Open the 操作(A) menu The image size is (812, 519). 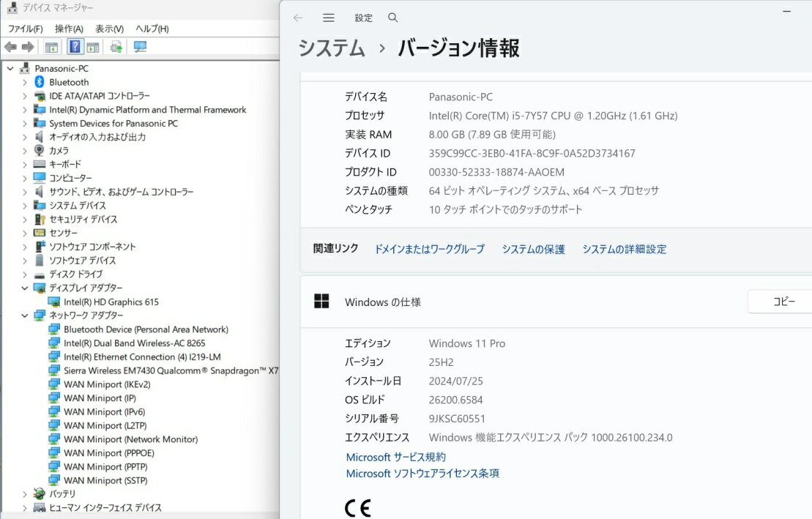pyautogui.click(x=69, y=29)
